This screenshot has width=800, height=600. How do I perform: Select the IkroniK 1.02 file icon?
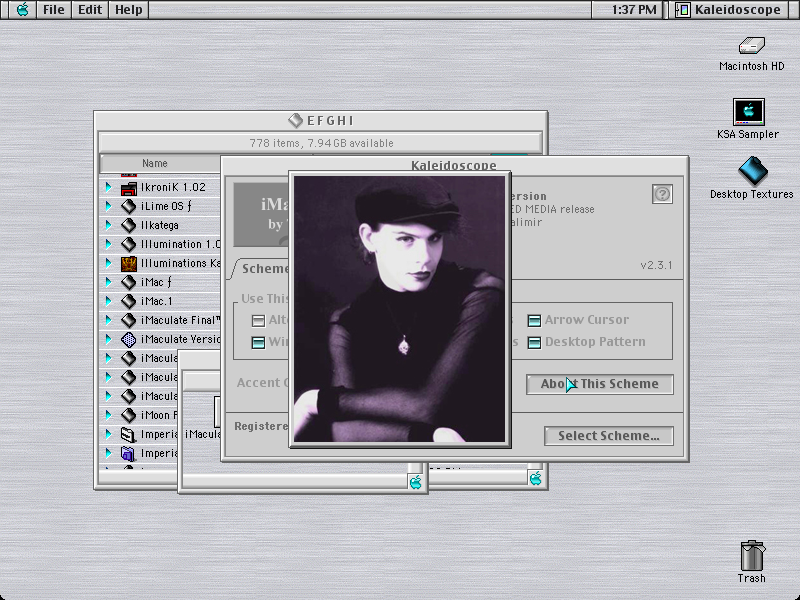coord(129,188)
